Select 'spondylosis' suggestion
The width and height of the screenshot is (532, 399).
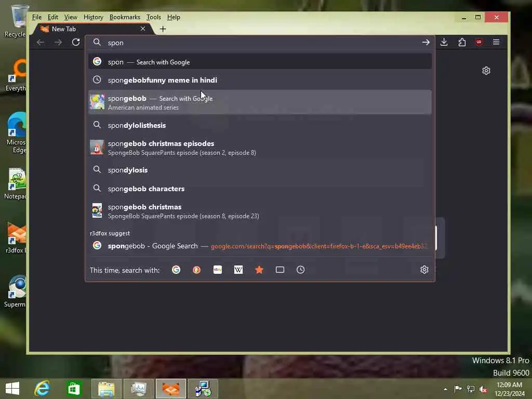(260, 170)
